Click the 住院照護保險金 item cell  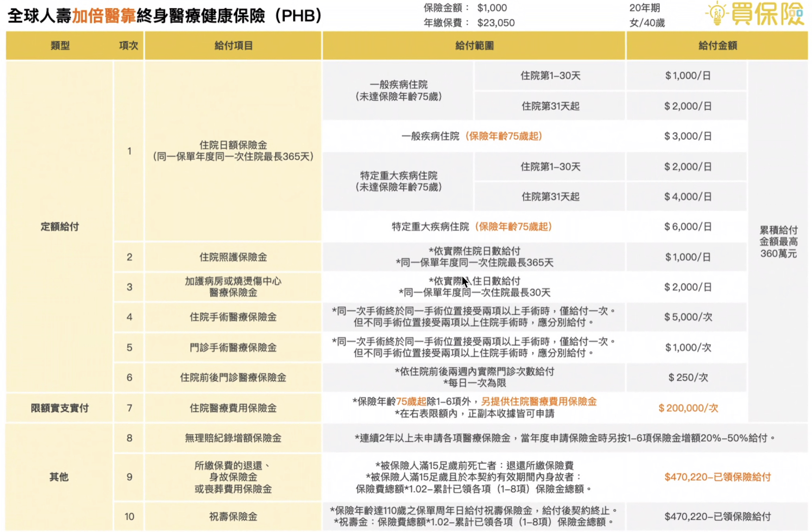pos(234,257)
